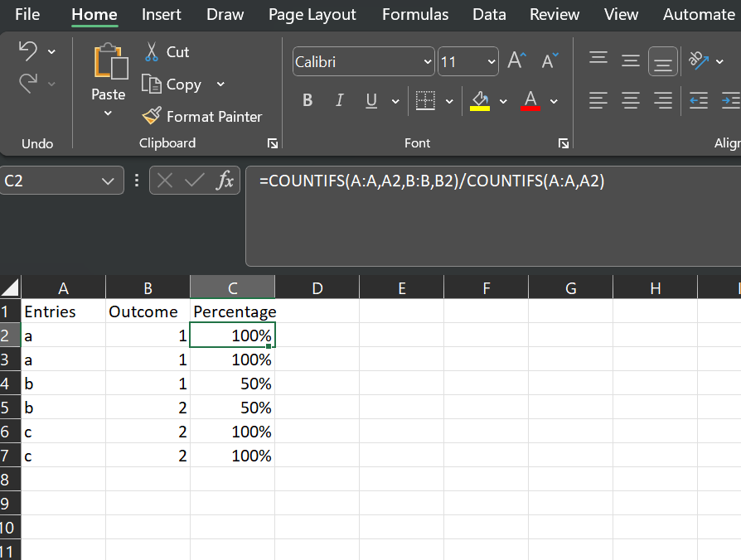Click the Paste clipboard icon
The image size is (741, 560).
(111, 61)
